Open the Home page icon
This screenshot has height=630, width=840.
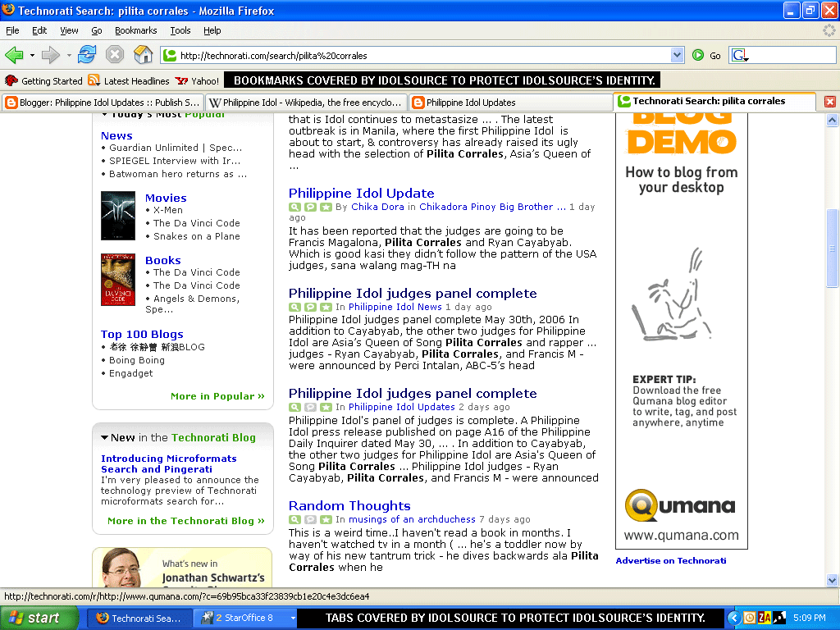[x=143, y=55]
